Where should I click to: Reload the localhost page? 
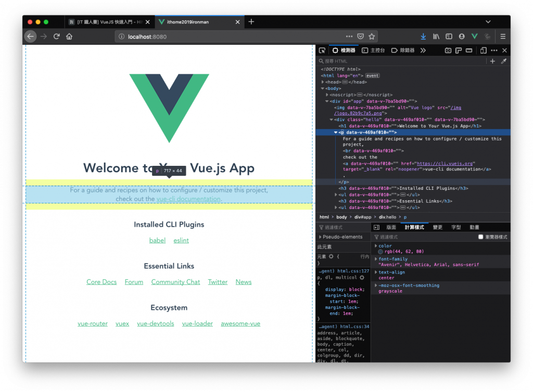56,36
